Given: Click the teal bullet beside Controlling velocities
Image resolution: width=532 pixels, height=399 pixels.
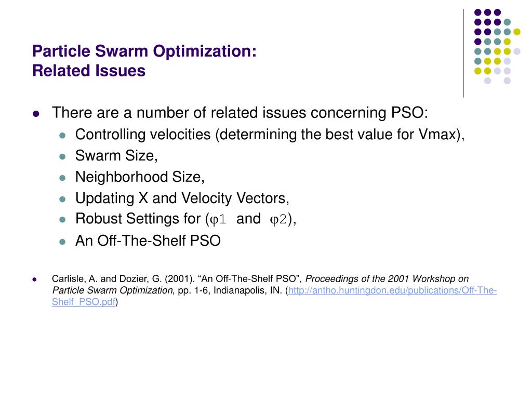Looking at the screenshot, I should pos(62,135).
